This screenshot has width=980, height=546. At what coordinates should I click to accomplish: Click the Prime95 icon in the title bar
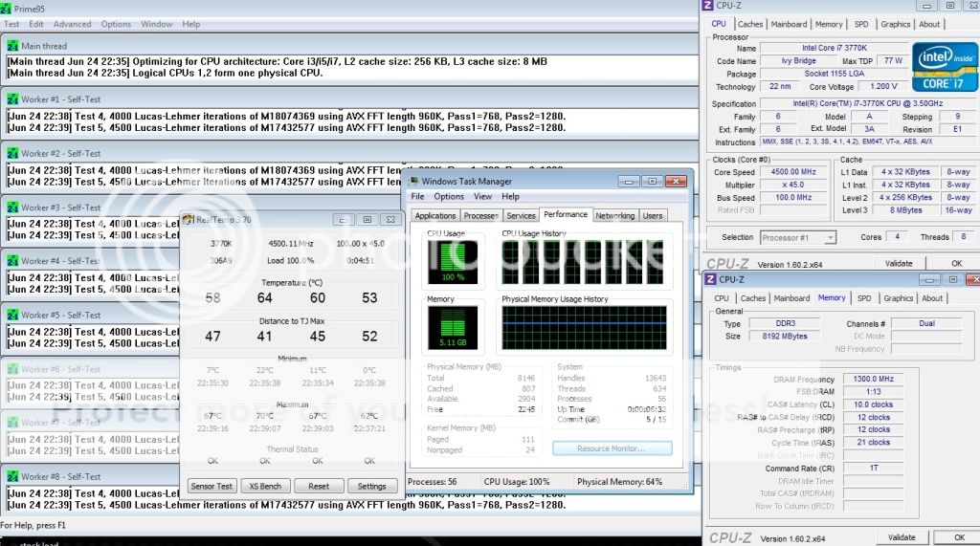pos(7,8)
